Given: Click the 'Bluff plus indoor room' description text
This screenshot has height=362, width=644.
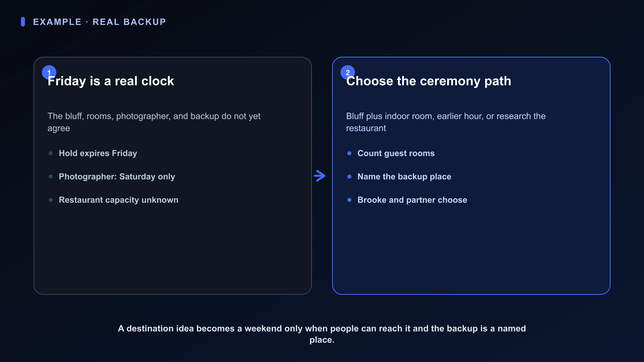Looking at the screenshot, I should pyautogui.click(x=446, y=122).
